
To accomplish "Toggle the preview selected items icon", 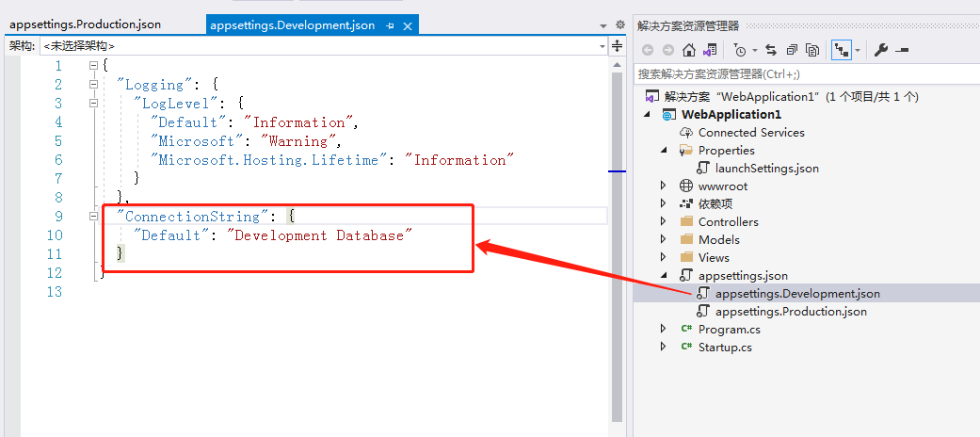I will [901, 51].
